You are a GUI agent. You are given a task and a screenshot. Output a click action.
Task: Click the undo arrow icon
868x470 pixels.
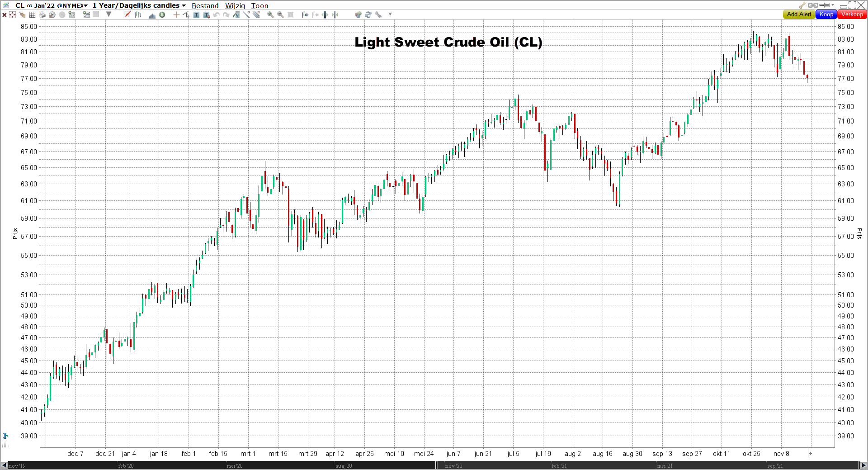pos(216,15)
